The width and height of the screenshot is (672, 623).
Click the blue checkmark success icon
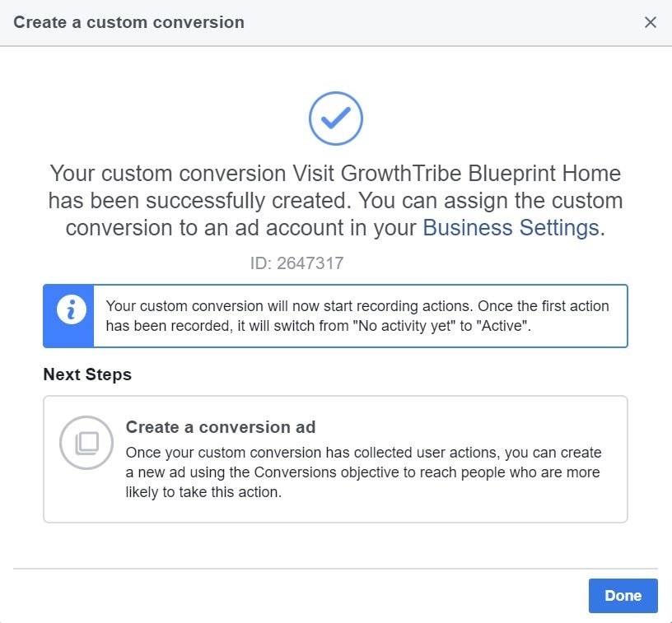tap(335, 119)
